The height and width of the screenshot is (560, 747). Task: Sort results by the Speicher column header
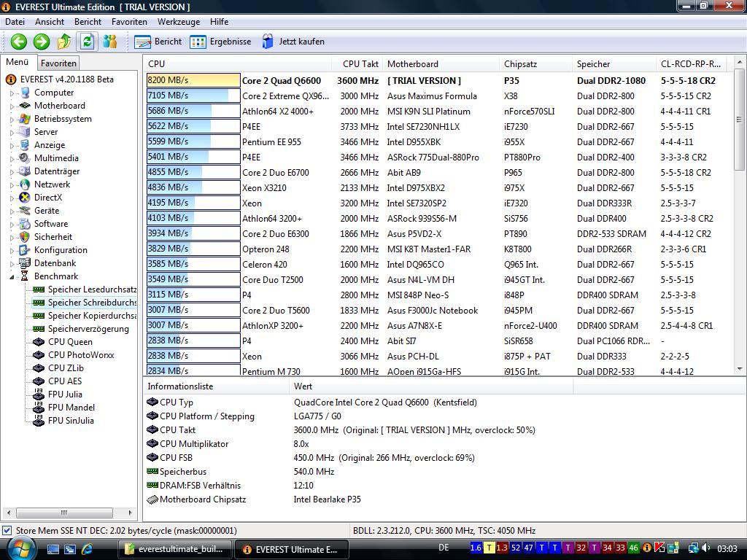[614, 64]
